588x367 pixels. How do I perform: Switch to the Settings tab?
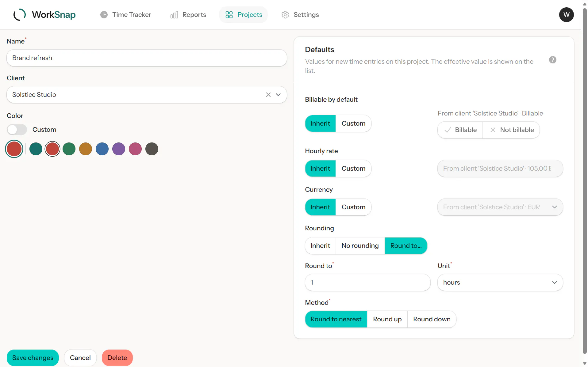point(300,15)
